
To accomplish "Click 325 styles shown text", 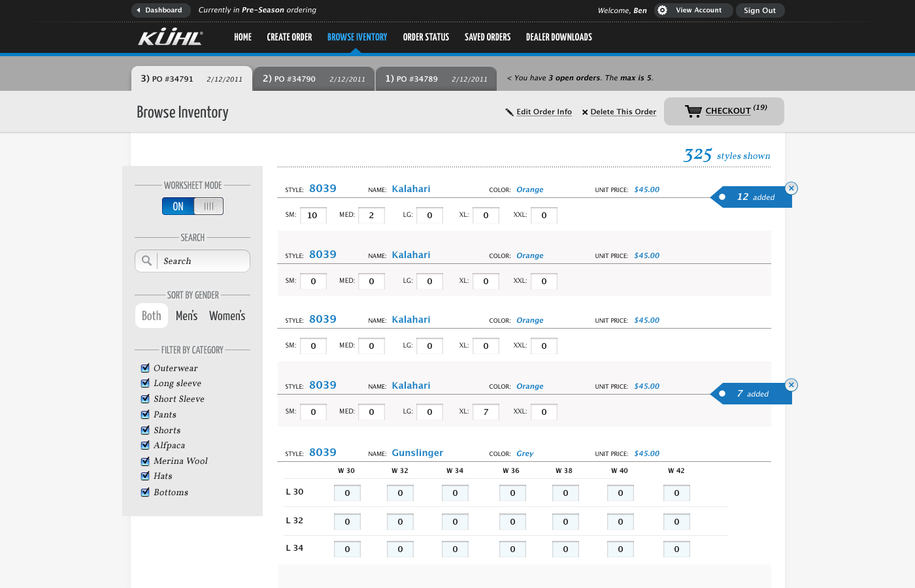I will click(727, 155).
